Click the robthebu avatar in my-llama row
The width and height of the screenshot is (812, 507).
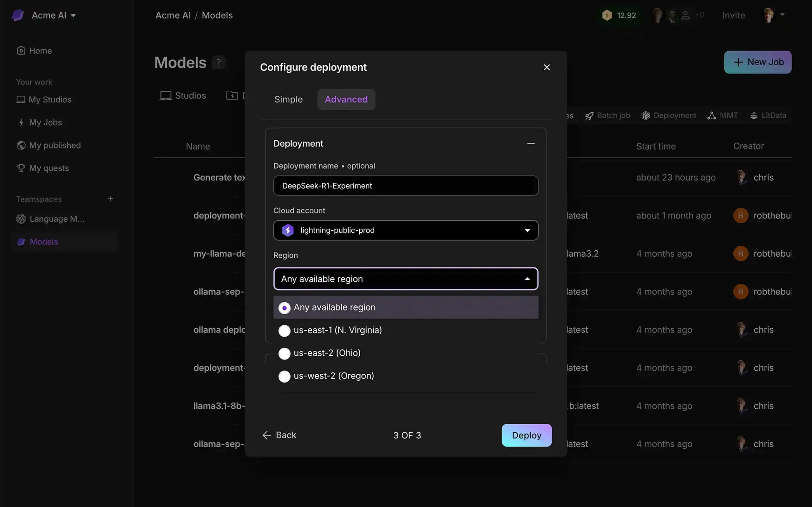pos(741,253)
